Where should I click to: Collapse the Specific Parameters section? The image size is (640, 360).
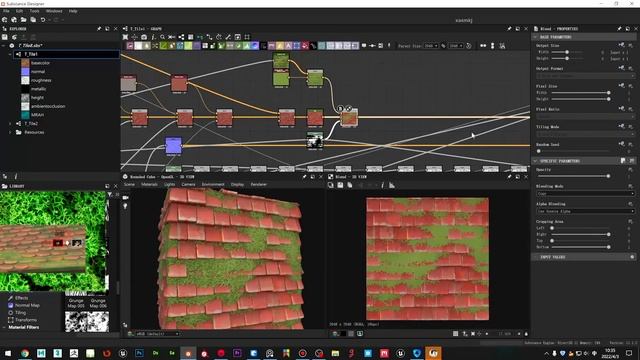pos(535,161)
